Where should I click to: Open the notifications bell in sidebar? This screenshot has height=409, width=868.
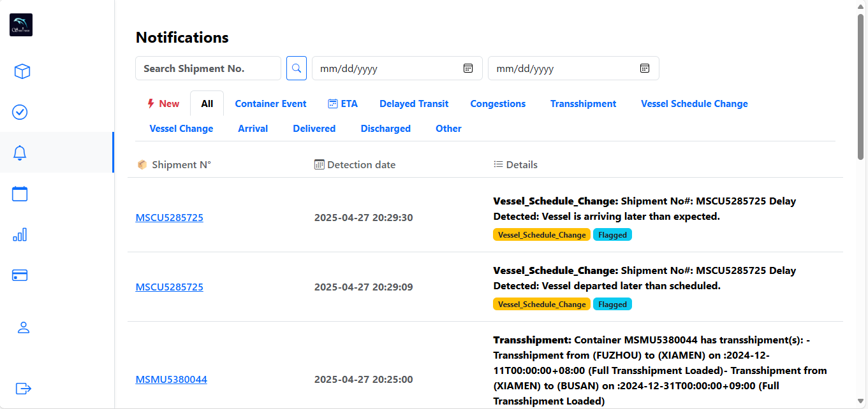(x=20, y=153)
